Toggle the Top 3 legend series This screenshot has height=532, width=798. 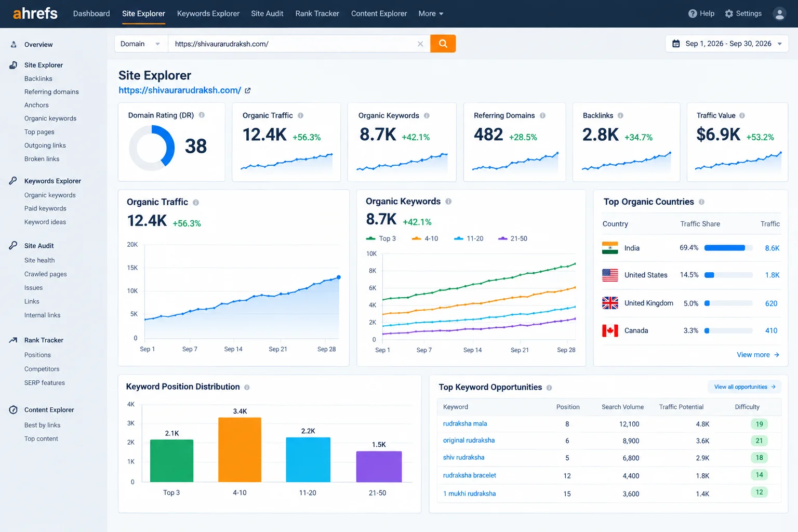tap(381, 238)
